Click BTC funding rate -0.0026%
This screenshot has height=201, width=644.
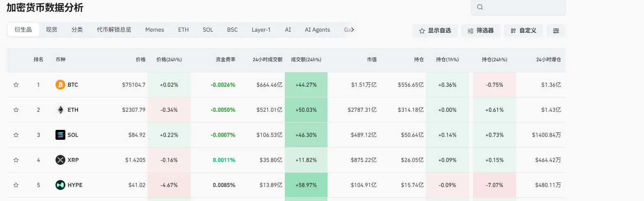tap(223, 85)
